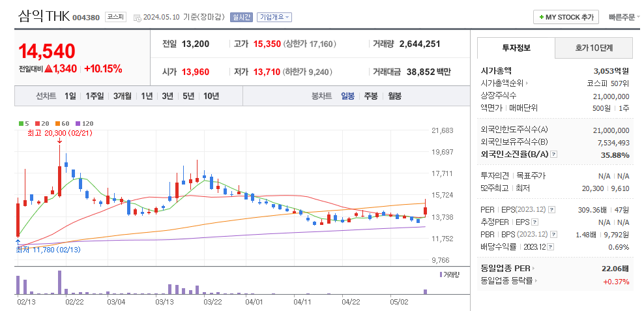The image size is (644, 311).
Task: Click the 코스피 507위 rank value
Action: 608,83
